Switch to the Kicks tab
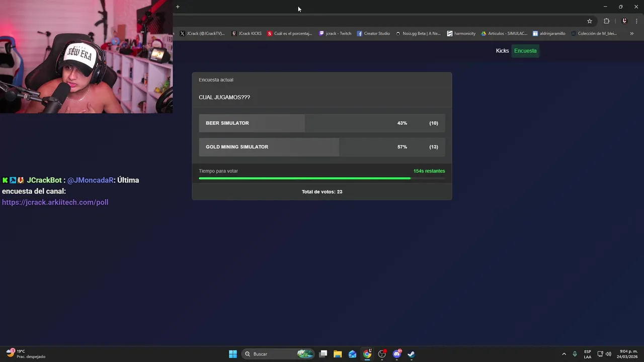 click(502, 51)
